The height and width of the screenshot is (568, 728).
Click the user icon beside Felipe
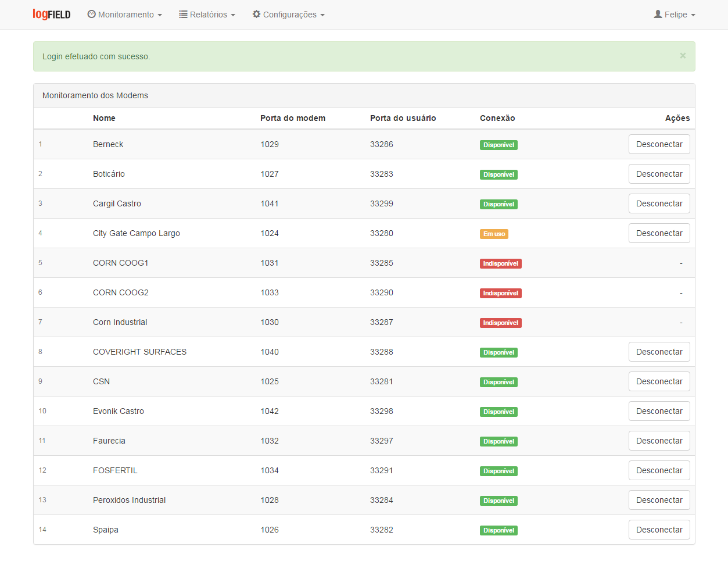(658, 14)
